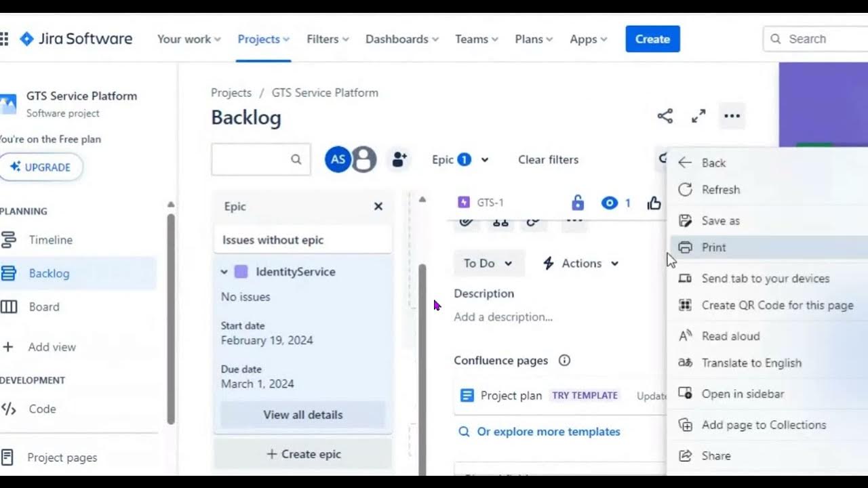868x488 pixels.
Task: Click the GTS Service Platform project avatar
Action: (7, 104)
